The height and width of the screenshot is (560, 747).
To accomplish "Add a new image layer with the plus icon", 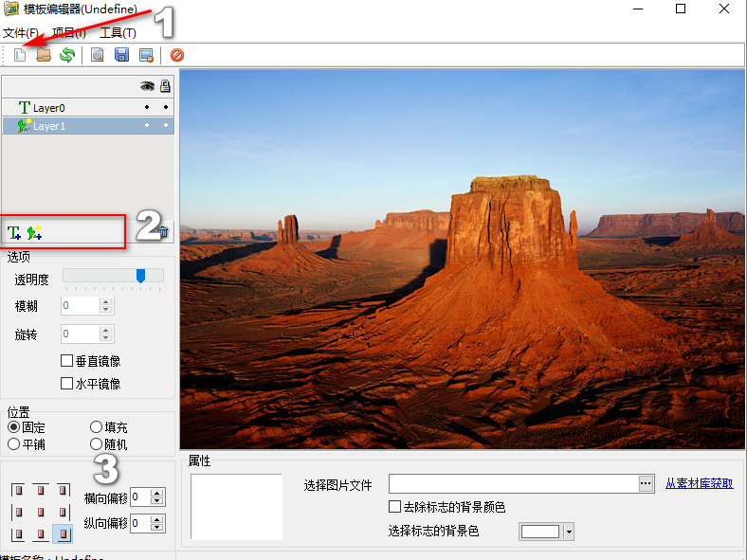I will [34, 233].
